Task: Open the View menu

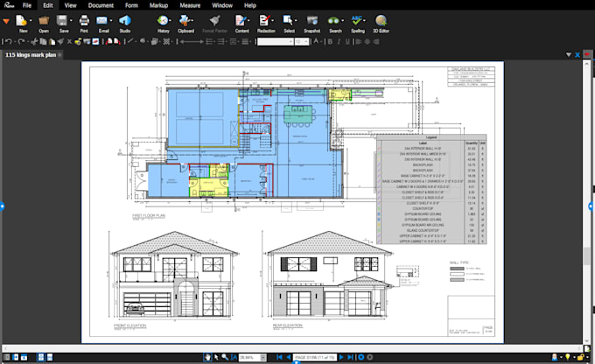Action: pyautogui.click(x=70, y=5)
